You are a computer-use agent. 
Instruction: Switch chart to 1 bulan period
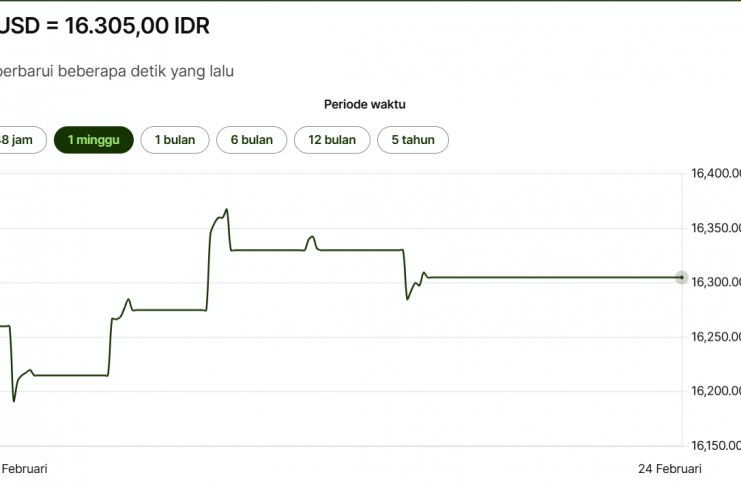pos(175,140)
